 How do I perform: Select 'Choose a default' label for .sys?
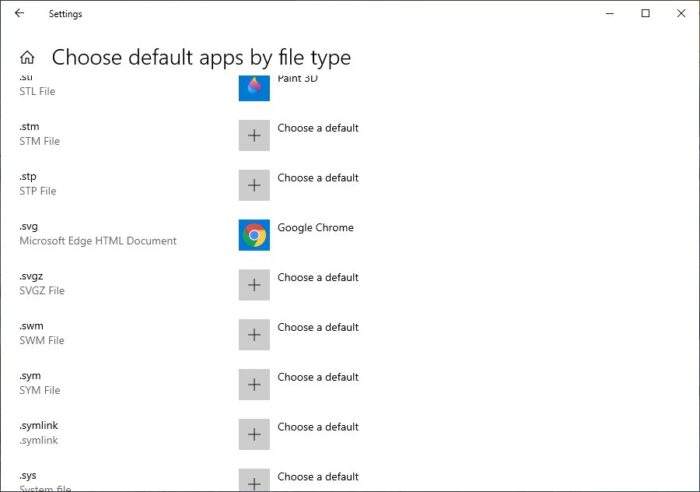point(318,477)
